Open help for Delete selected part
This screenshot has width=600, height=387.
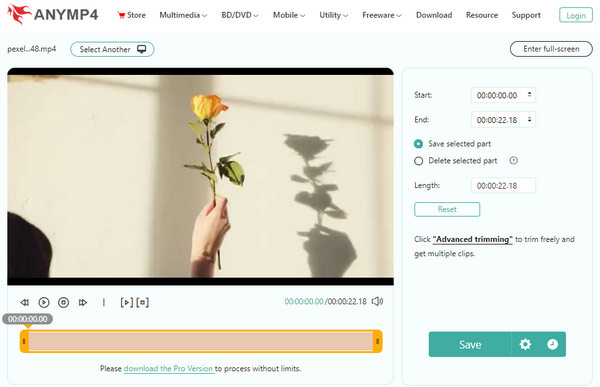(x=514, y=161)
